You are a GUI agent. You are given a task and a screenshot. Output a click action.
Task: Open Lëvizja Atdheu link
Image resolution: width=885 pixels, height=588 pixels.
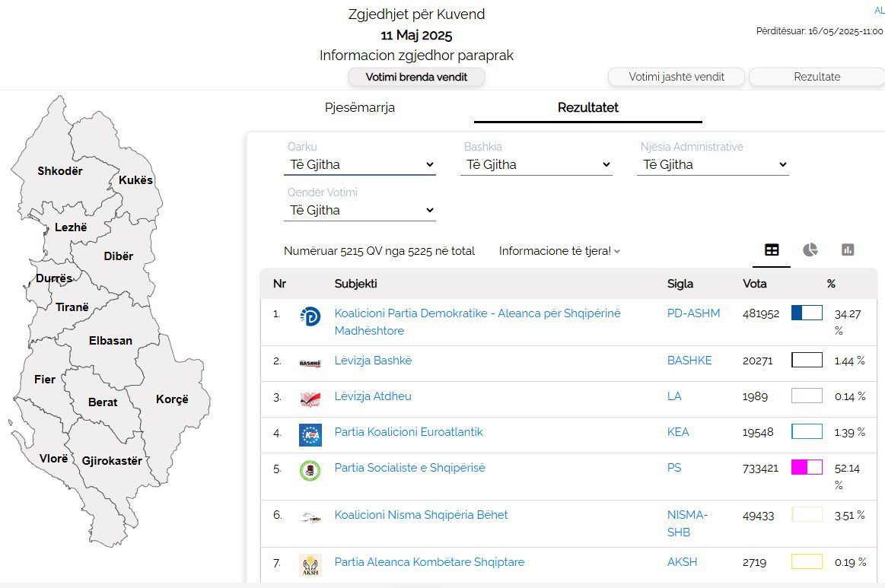373,396
